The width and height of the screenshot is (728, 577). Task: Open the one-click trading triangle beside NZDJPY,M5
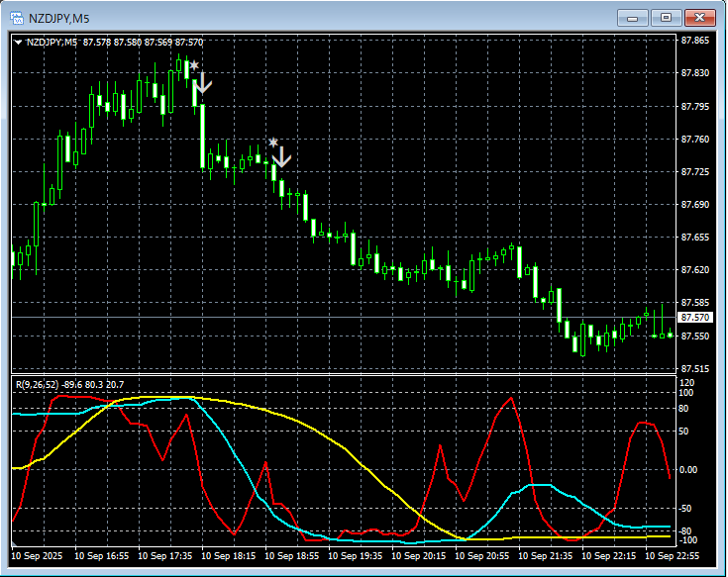coord(18,42)
